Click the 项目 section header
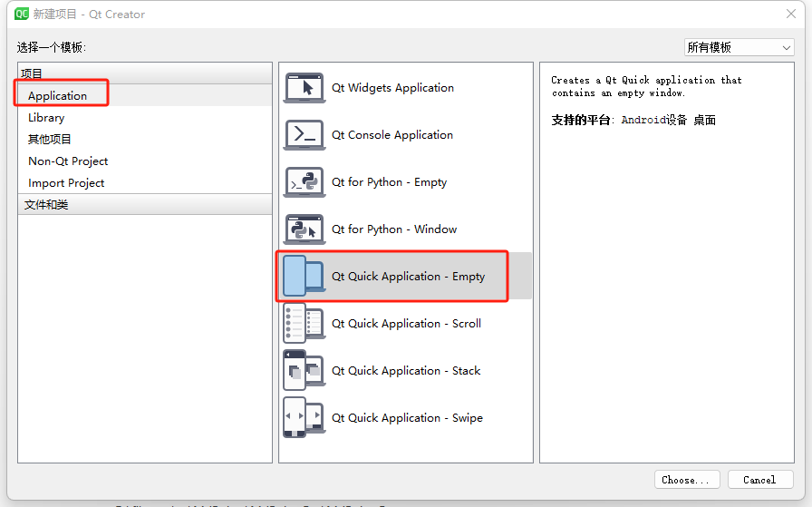 [145, 73]
